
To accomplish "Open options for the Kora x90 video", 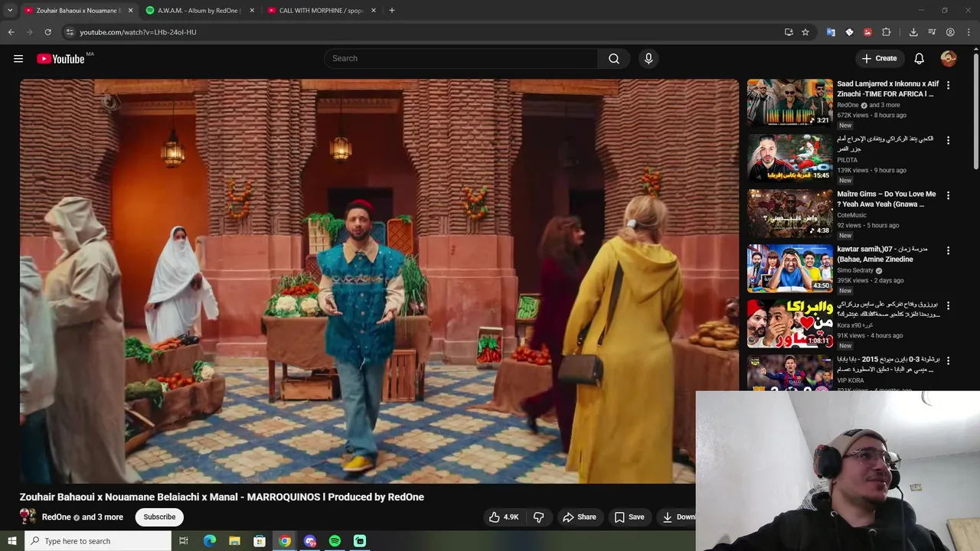I will (948, 306).
